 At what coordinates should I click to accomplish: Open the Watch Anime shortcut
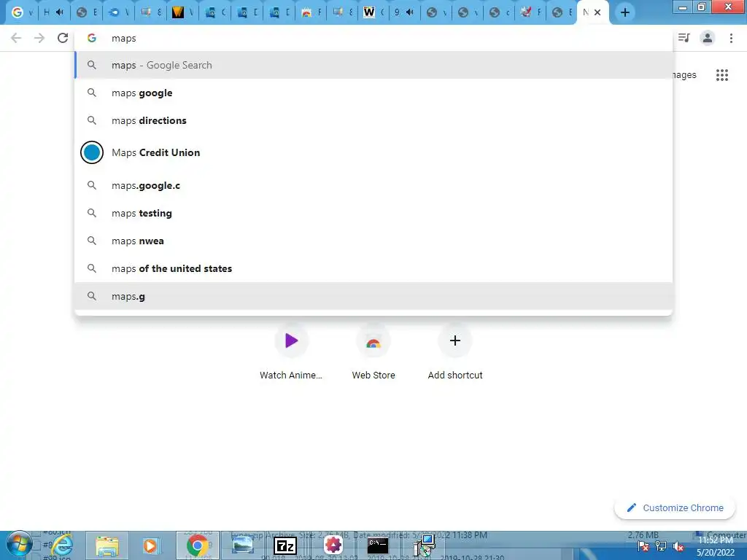[x=291, y=351]
